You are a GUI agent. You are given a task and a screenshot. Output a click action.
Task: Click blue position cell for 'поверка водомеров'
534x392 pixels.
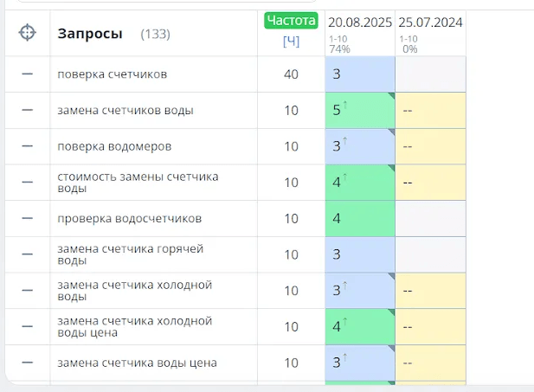[359, 146]
